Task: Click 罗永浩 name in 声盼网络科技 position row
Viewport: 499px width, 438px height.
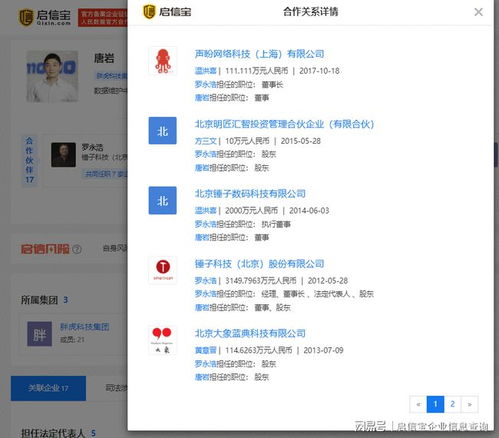Action: point(206,85)
